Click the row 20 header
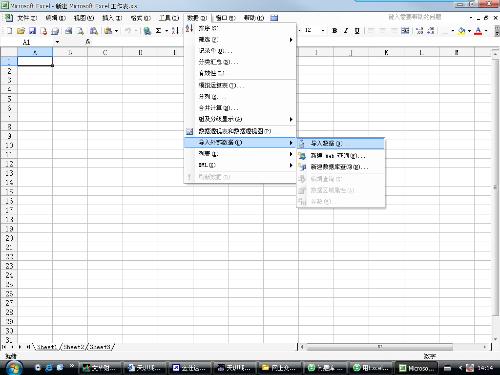This screenshot has height=375, width=500. point(9,238)
